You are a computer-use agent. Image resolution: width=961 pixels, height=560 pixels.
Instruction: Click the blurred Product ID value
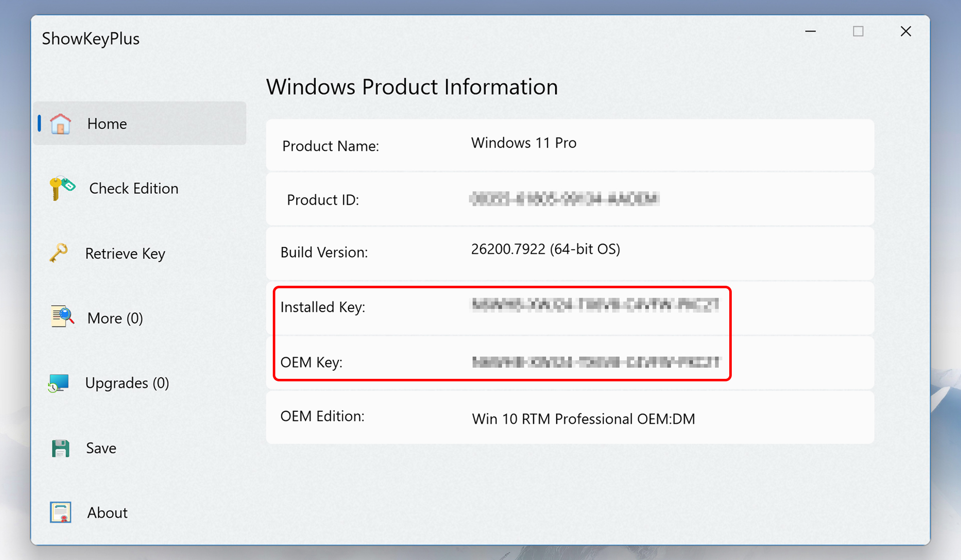click(564, 199)
